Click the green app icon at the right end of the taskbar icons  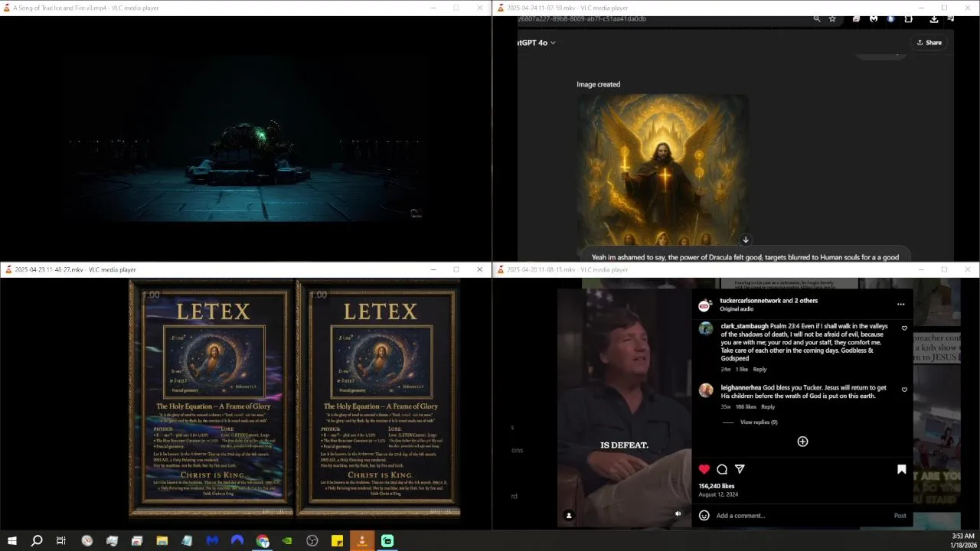click(387, 541)
